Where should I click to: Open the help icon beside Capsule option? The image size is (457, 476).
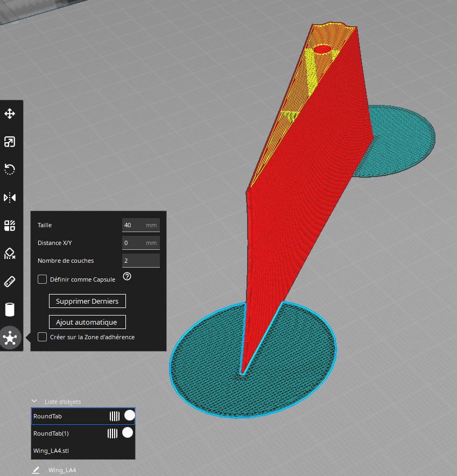[127, 276]
